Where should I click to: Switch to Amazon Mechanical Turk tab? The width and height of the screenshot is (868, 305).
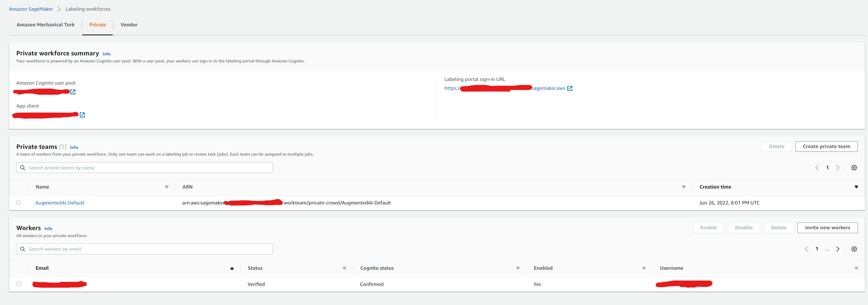pyautogui.click(x=45, y=25)
